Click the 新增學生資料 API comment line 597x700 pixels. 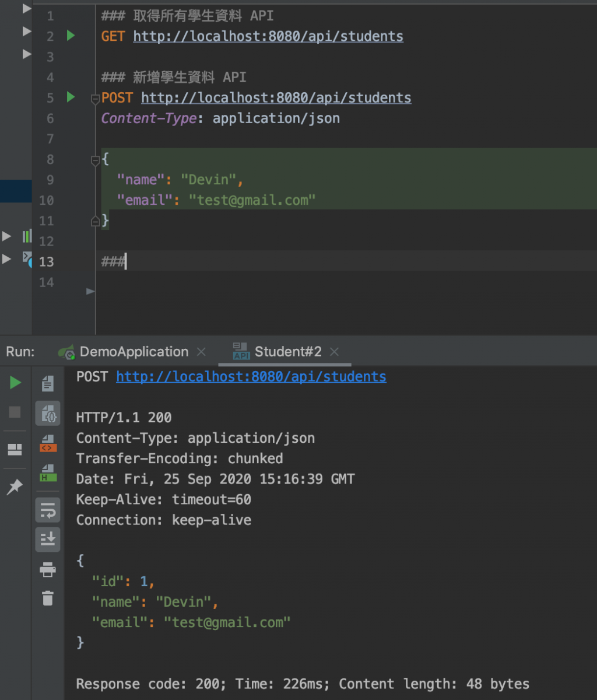174,77
